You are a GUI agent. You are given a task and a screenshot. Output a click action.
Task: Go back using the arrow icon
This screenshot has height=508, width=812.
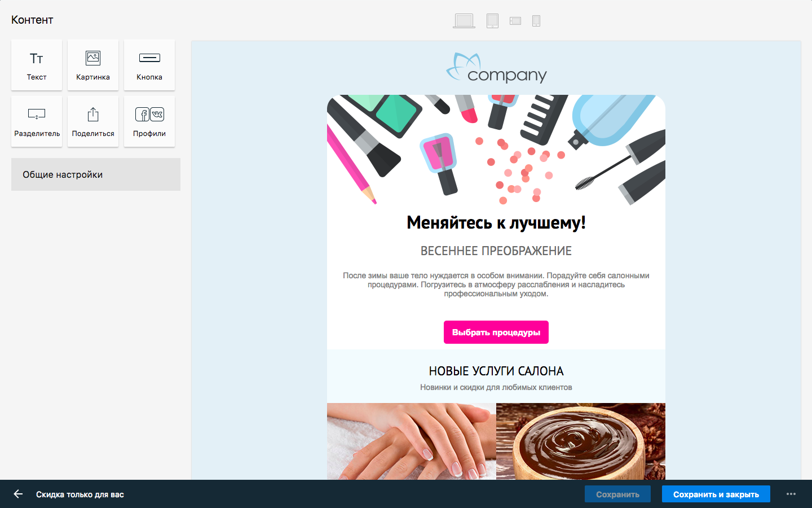coord(18,494)
